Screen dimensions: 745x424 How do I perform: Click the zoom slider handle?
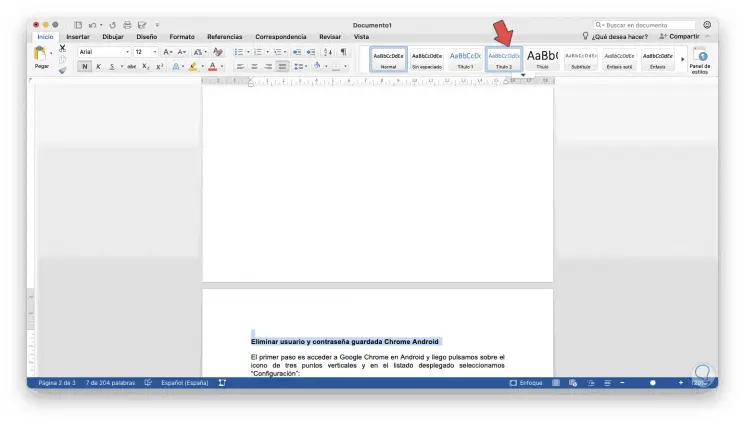click(653, 383)
